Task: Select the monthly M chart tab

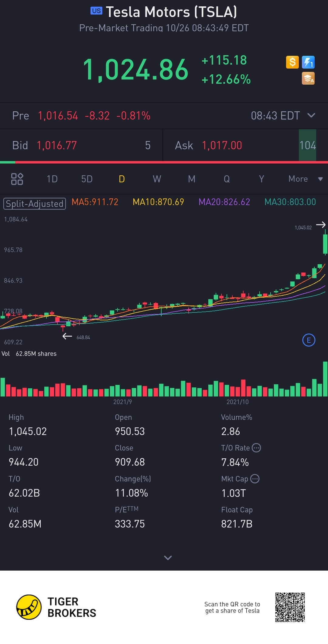Action: coord(192,179)
